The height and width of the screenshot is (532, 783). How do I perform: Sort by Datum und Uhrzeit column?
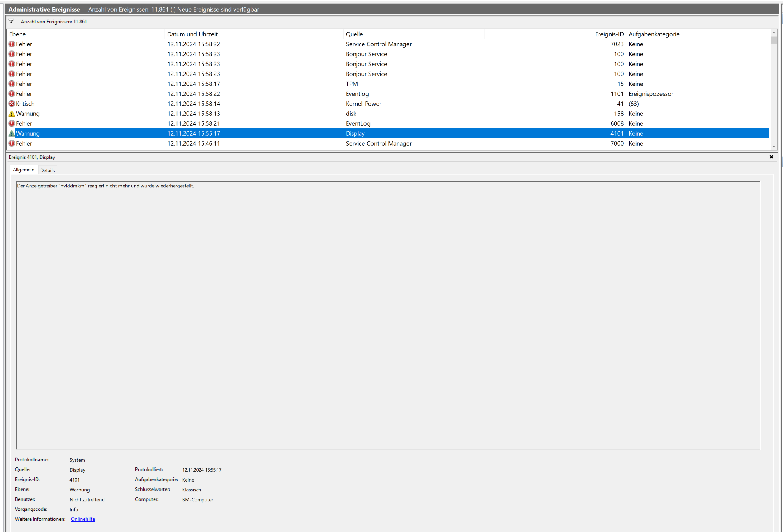[192, 34]
